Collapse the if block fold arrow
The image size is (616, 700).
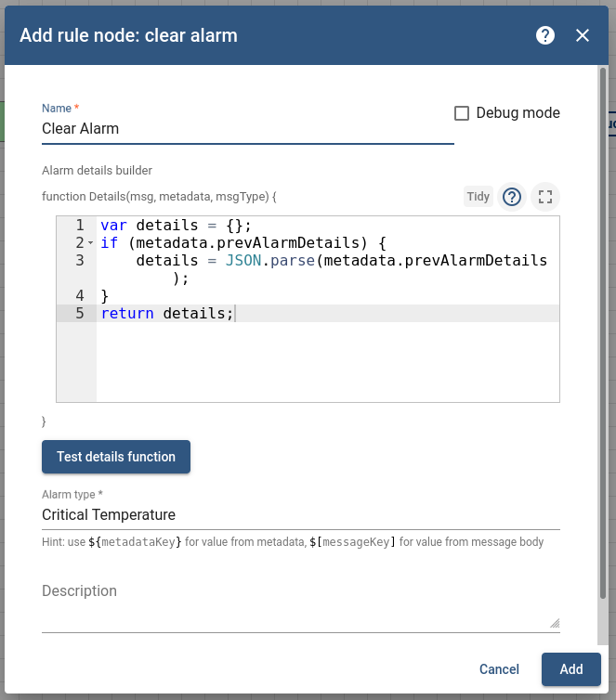tap(90, 243)
